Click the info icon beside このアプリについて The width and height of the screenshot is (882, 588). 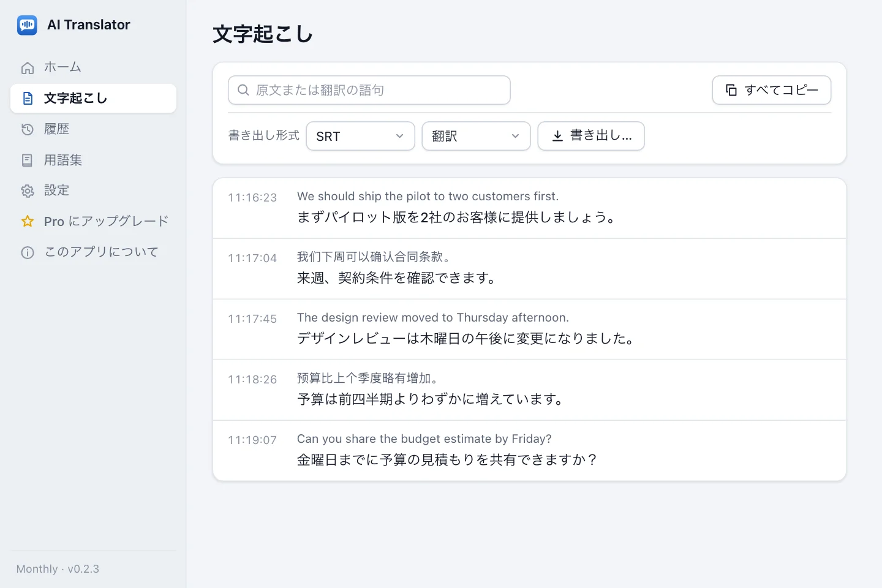click(x=28, y=252)
